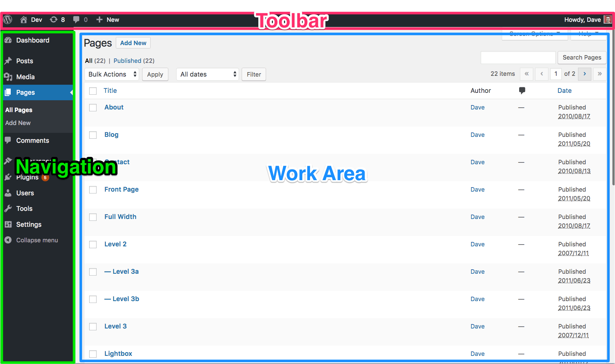Open Users in the navigation menu
This screenshot has width=615, height=364.
click(25, 193)
